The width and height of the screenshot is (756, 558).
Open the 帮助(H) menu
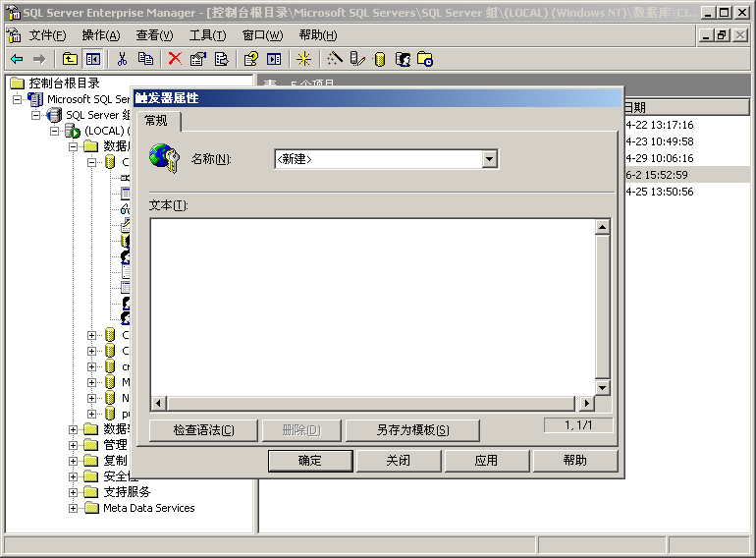click(318, 35)
